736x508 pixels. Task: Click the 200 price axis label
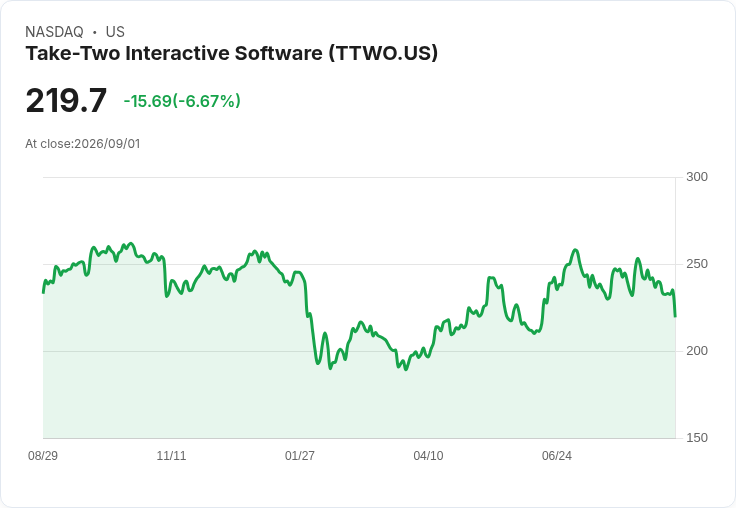[x=697, y=351]
